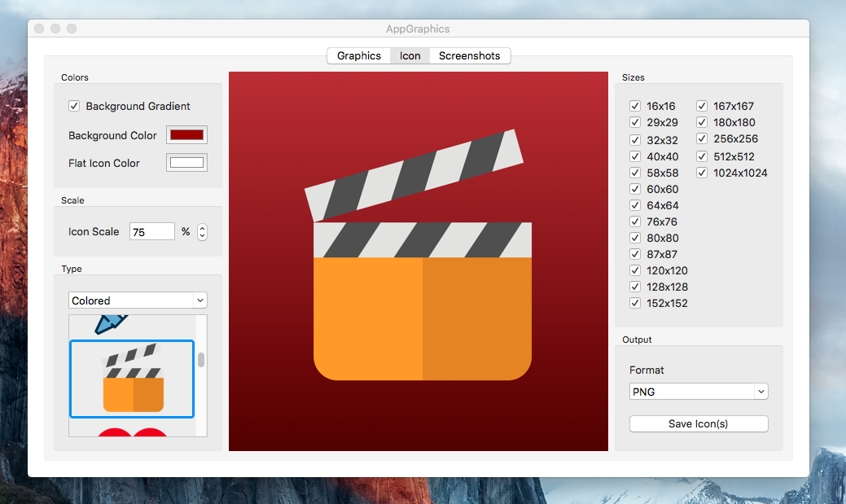Choose the red icon at the list bottom
846x504 pixels.
tap(133, 432)
